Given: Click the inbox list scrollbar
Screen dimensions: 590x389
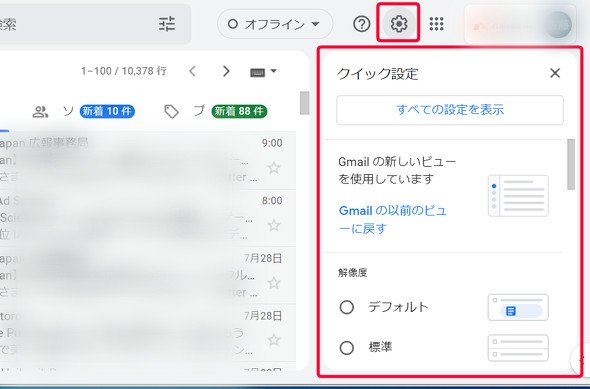Looking at the screenshot, I should [304, 103].
